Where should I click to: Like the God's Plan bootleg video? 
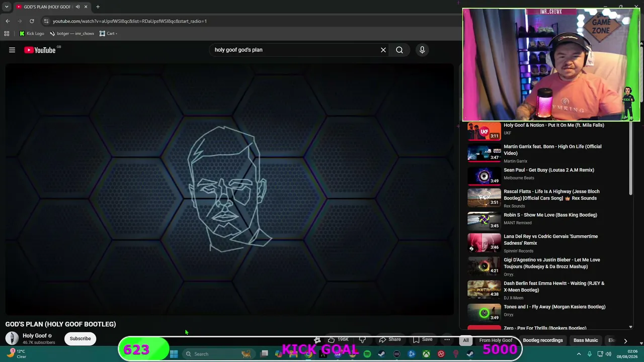pyautogui.click(x=339, y=340)
